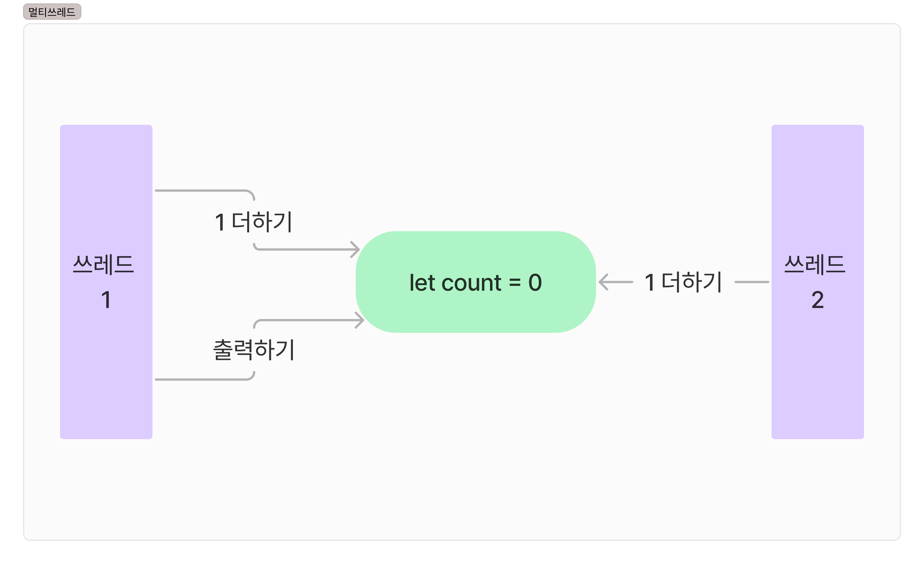Click arrowhead of 출력하기 connector at count
This screenshot has height=564, width=924.
[359, 320]
